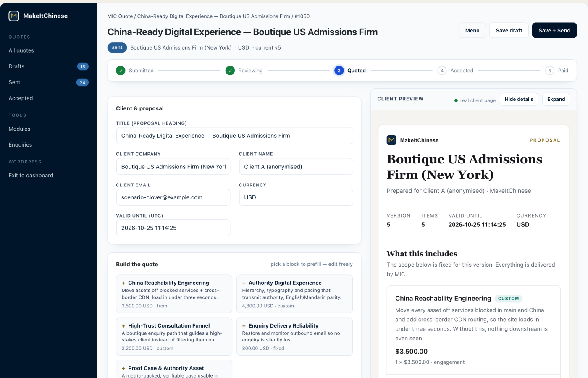Add Proof Case & Authority Asset plus icon
This screenshot has width=588, height=378.
coord(123,368)
